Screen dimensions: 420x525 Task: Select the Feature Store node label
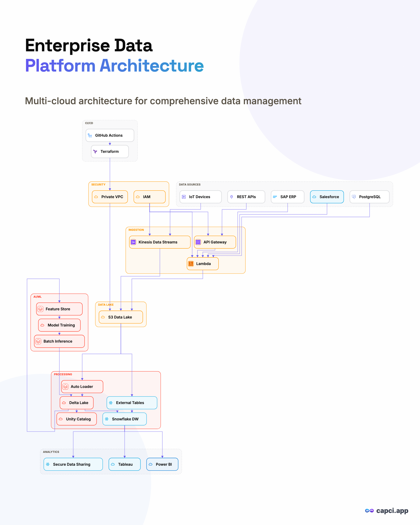(x=58, y=309)
